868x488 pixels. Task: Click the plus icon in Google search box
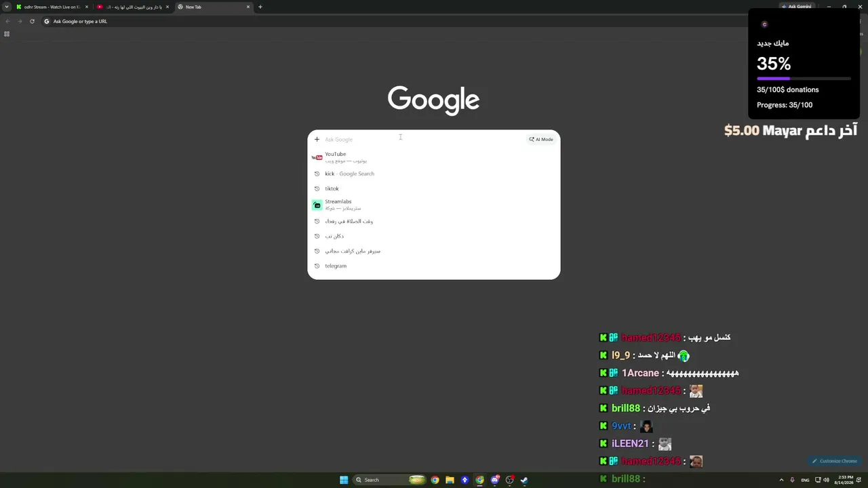point(317,140)
